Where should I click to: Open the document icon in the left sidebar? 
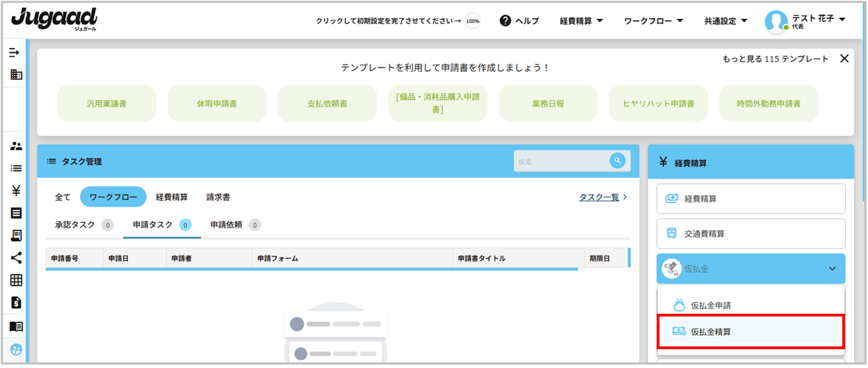[x=16, y=213]
